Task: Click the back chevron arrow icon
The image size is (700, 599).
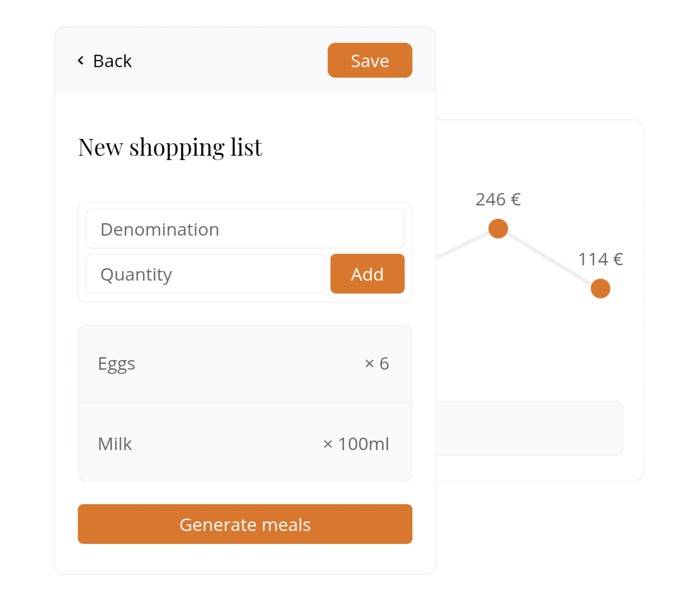Action: coord(80,60)
